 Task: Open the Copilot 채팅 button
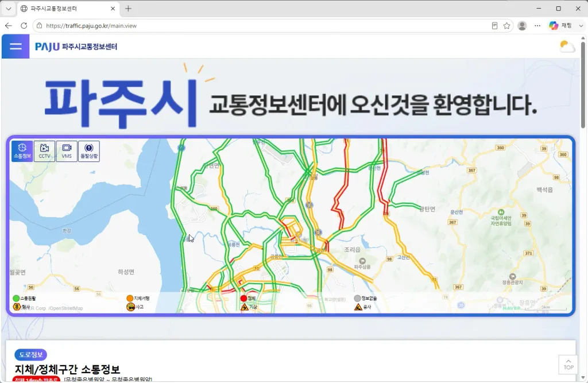tap(560, 25)
